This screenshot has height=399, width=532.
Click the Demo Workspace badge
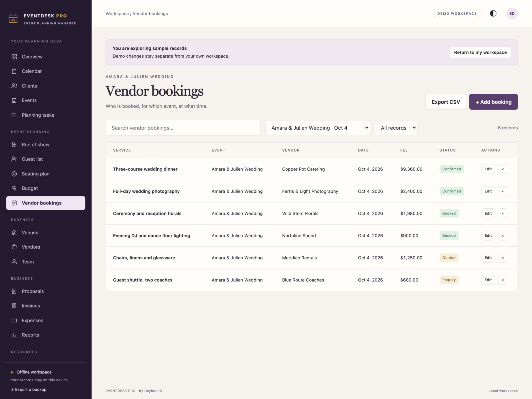[457, 14]
